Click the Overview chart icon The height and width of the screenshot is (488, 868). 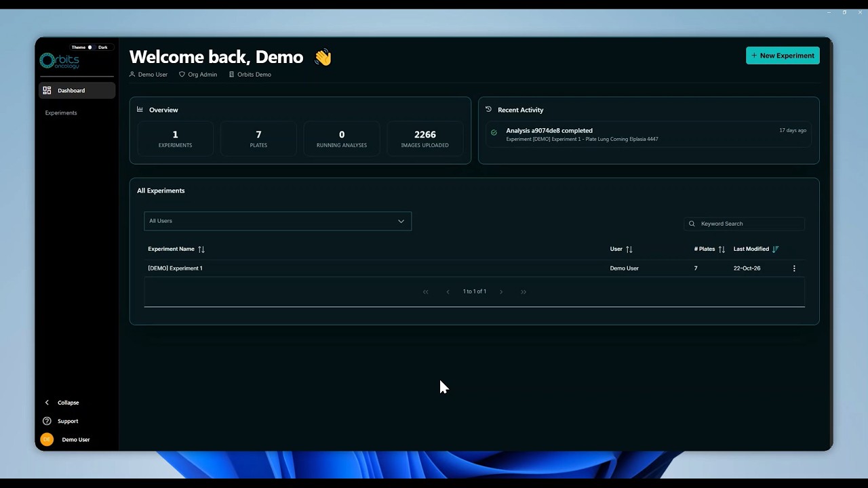(140, 109)
